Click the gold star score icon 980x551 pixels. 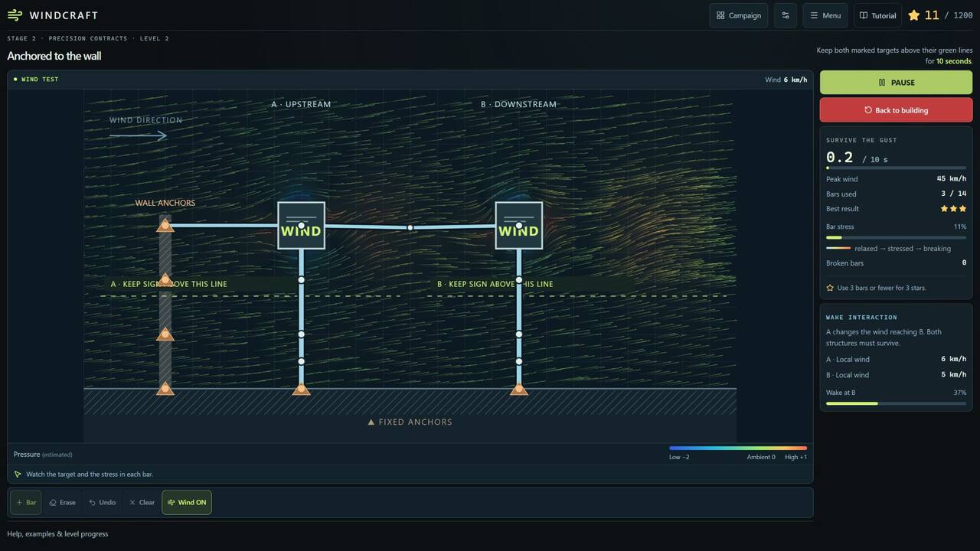[914, 15]
